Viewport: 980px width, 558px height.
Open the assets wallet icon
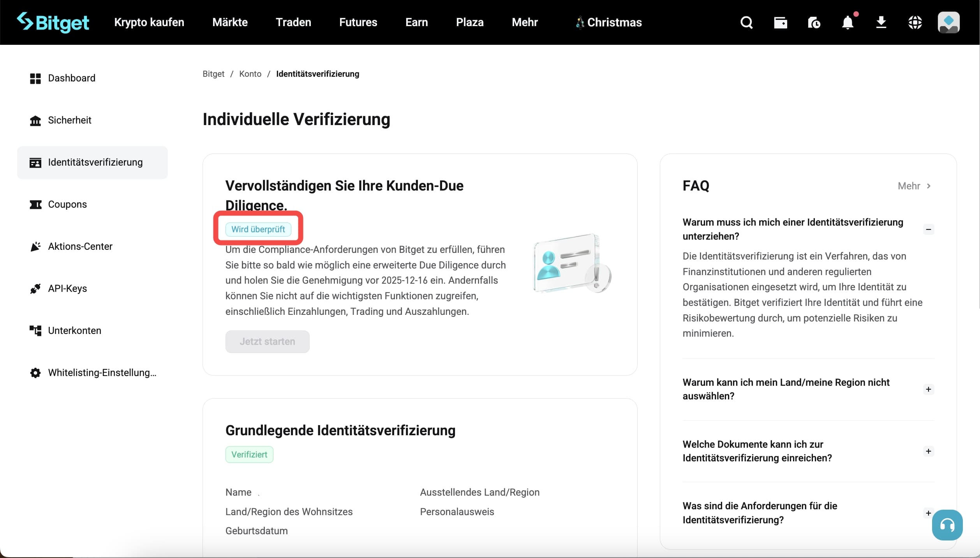(x=780, y=22)
